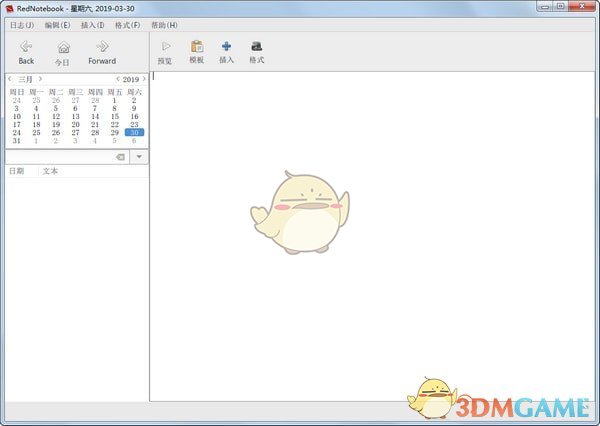Open the 格式 format toolbar icon
600x426 pixels.
(x=256, y=51)
